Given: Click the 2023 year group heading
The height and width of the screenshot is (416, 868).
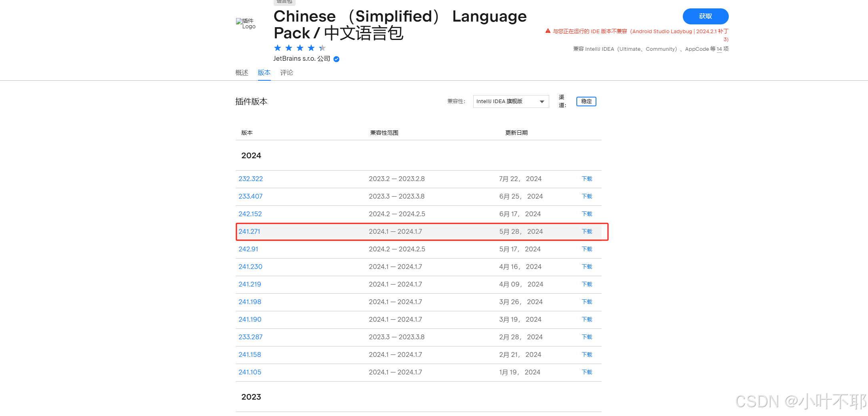Looking at the screenshot, I should pos(251,397).
